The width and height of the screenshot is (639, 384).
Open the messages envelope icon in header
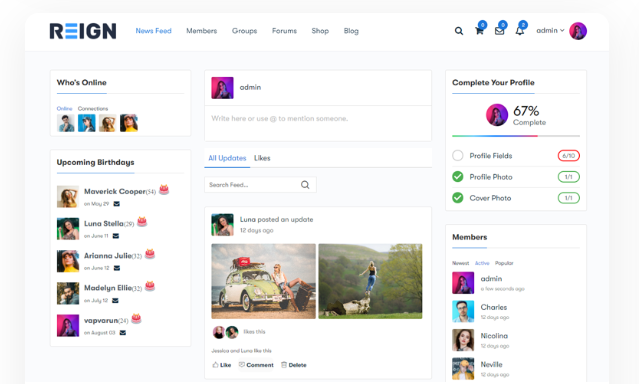499,31
